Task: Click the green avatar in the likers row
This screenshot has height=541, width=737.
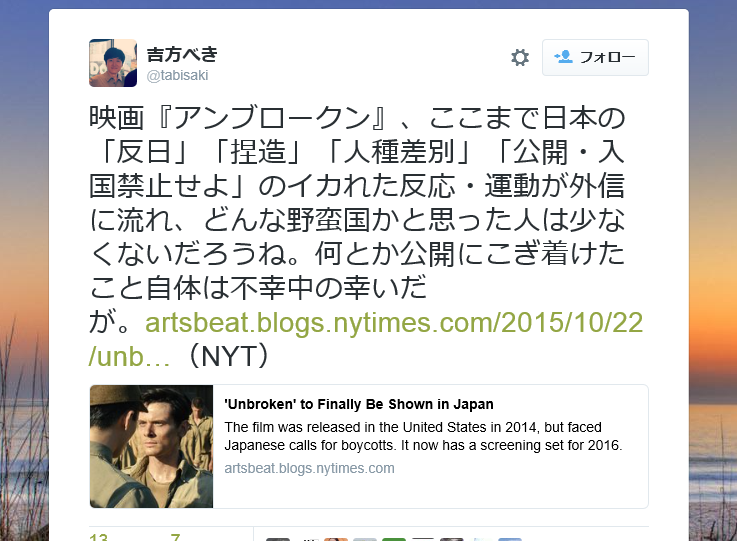Action: pos(394,539)
